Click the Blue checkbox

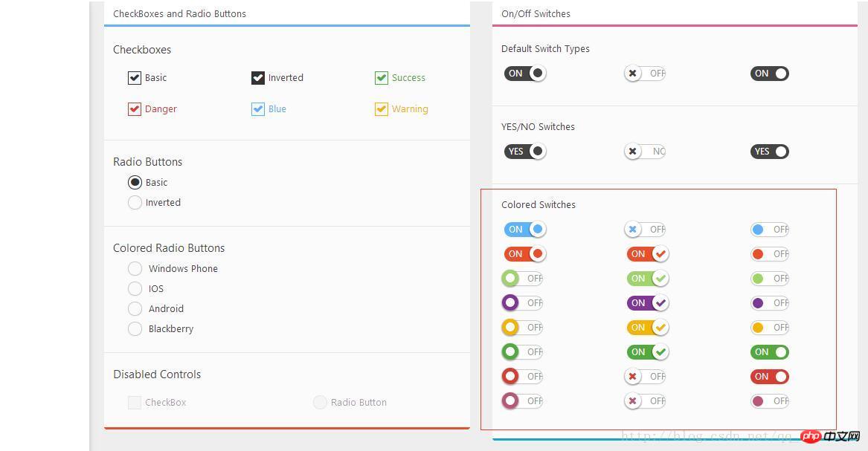click(x=258, y=109)
